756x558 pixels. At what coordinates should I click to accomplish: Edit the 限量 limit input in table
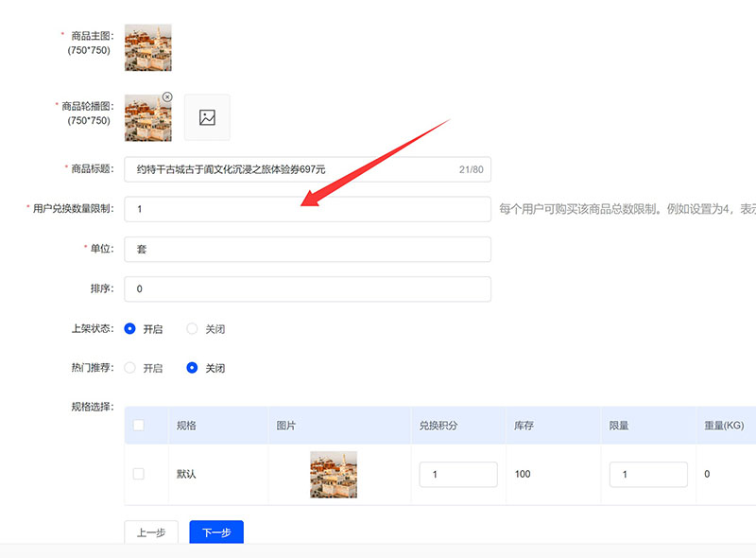click(x=648, y=475)
